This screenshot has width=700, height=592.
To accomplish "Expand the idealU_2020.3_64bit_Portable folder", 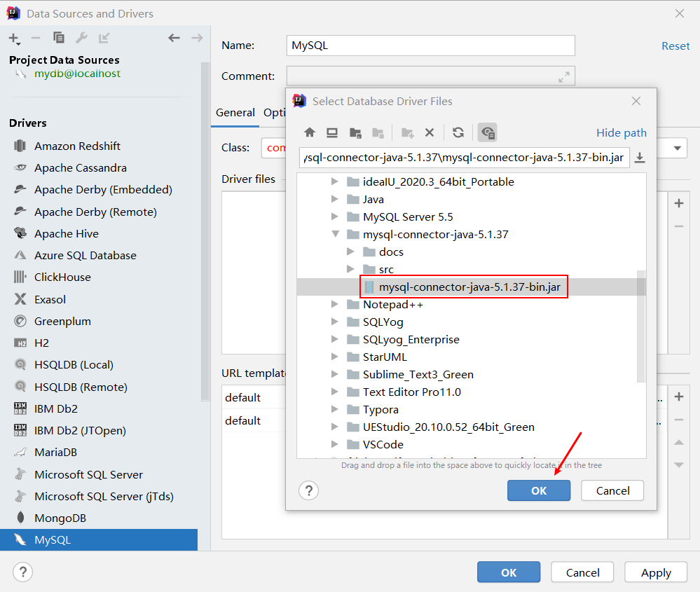I will pyautogui.click(x=334, y=181).
